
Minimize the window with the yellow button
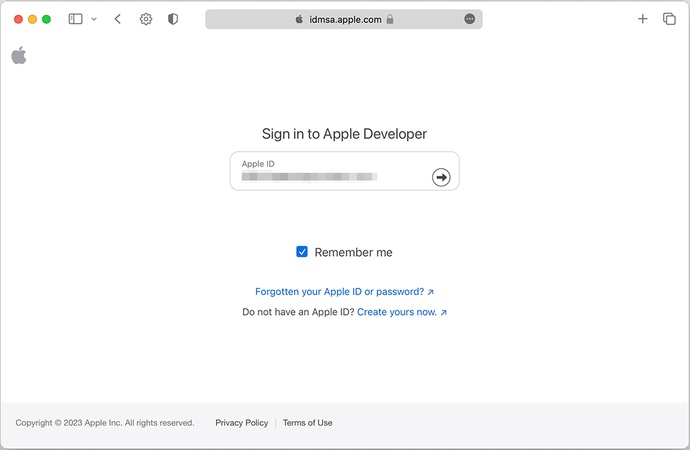point(33,19)
